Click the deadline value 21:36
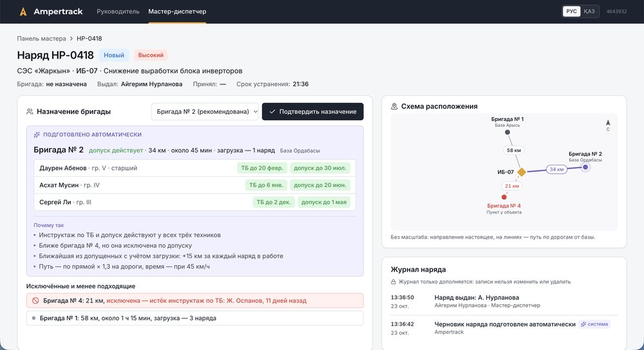Screen dimensions: 644x350 pos(301,84)
